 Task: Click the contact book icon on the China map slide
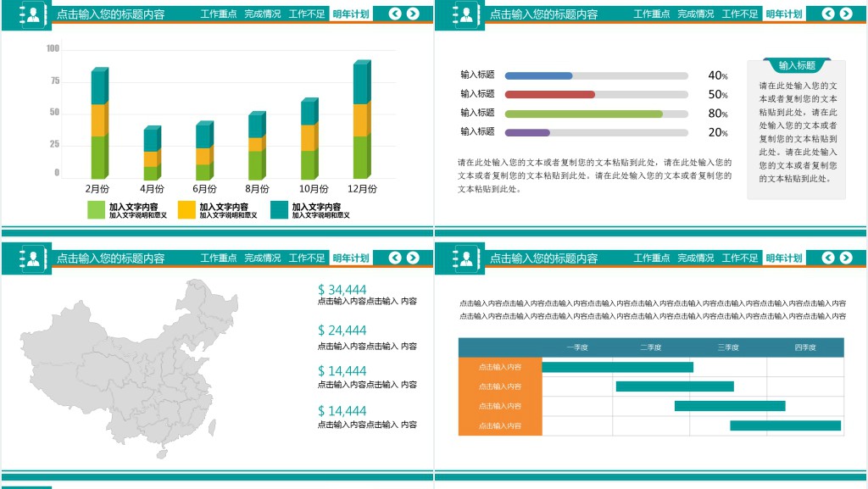coord(33,258)
